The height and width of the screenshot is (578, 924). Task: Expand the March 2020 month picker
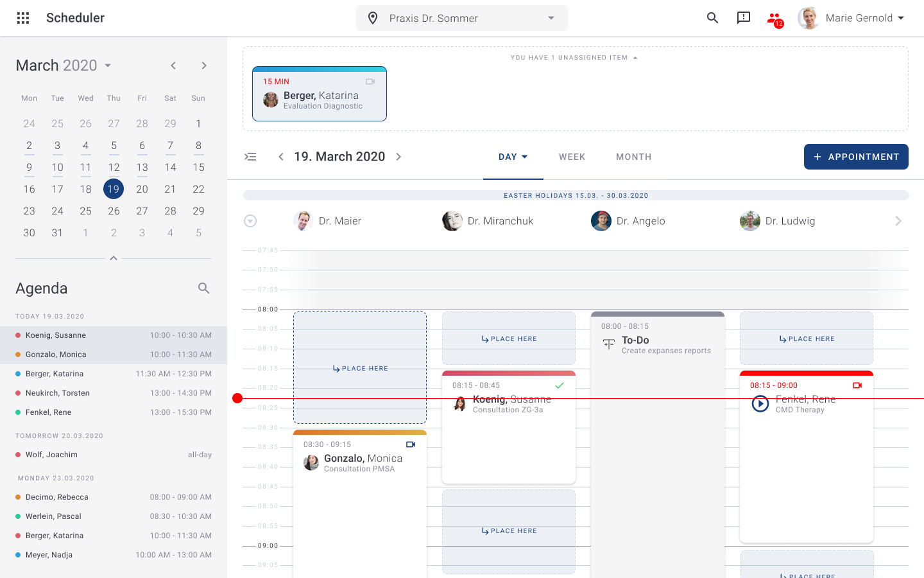pyautogui.click(x=108, y=66)
